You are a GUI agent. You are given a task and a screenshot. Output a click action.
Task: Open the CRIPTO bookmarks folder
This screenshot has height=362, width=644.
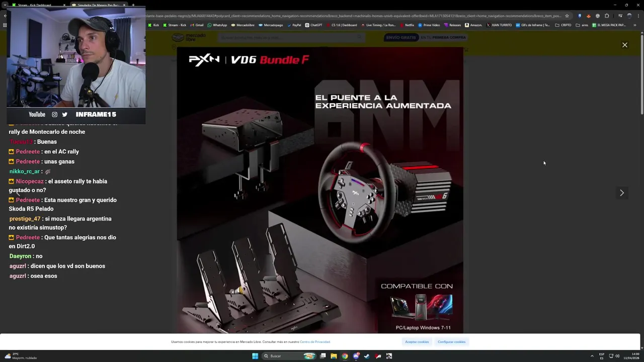point(563,25)
